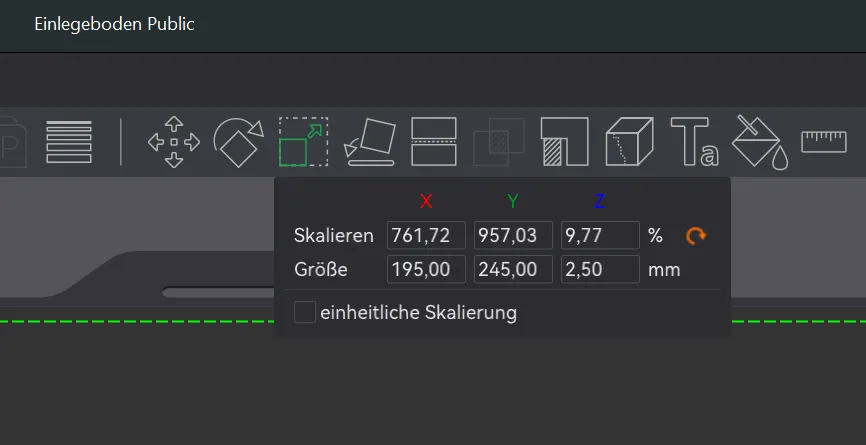Select the Color Painting bucket tool
Screen dimensions: 866x445
pos(760,142)
